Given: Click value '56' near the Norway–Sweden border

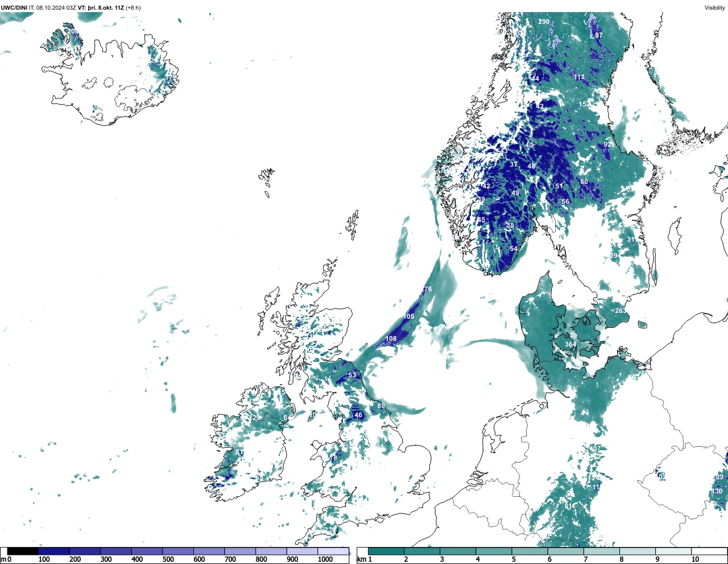Looking at the screenshot, I should (x=565, y=201).
